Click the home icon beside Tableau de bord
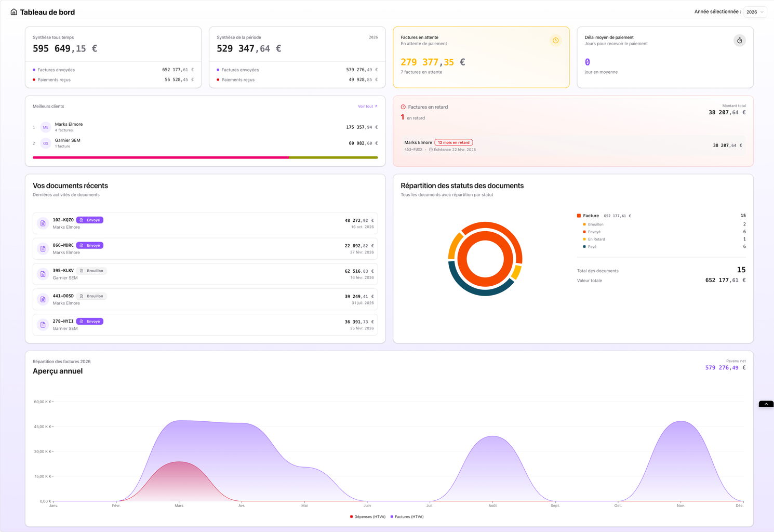This screenshot has width=774, height=532. (14, 12)
